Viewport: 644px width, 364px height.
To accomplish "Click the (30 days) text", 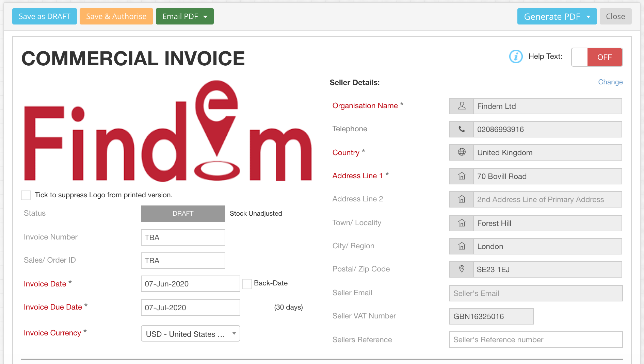I will [289, 307].
